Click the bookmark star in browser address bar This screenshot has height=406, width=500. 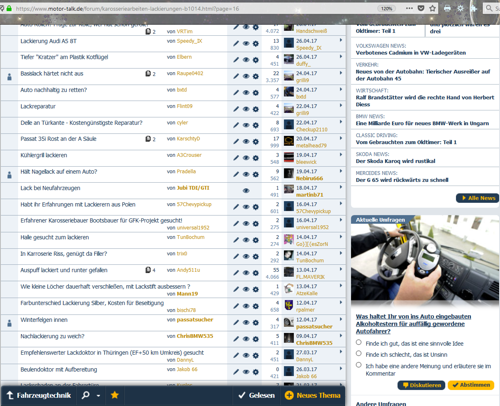pos(432,8)
